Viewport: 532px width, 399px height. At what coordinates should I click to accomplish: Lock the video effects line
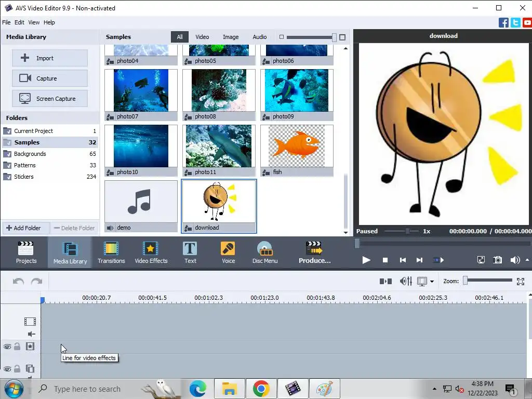[17, 347]
